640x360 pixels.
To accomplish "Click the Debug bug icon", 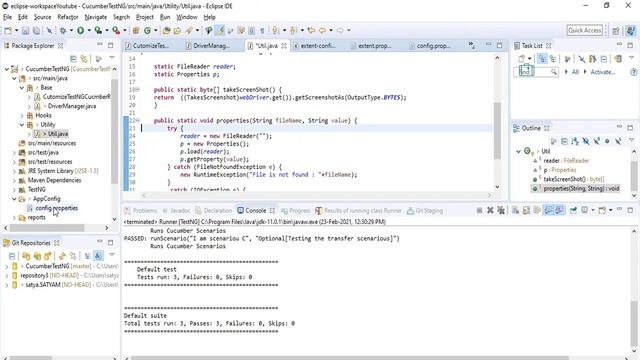I will coord(63,30).
